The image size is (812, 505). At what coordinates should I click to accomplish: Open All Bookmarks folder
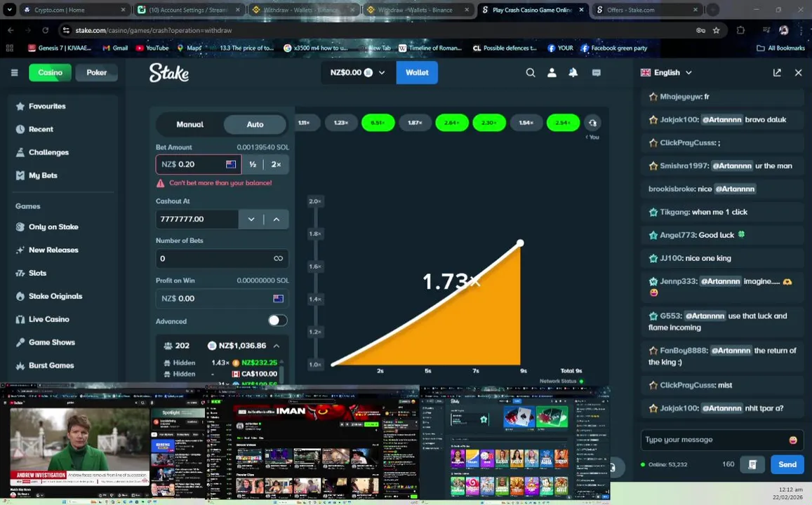pos(781,48)
